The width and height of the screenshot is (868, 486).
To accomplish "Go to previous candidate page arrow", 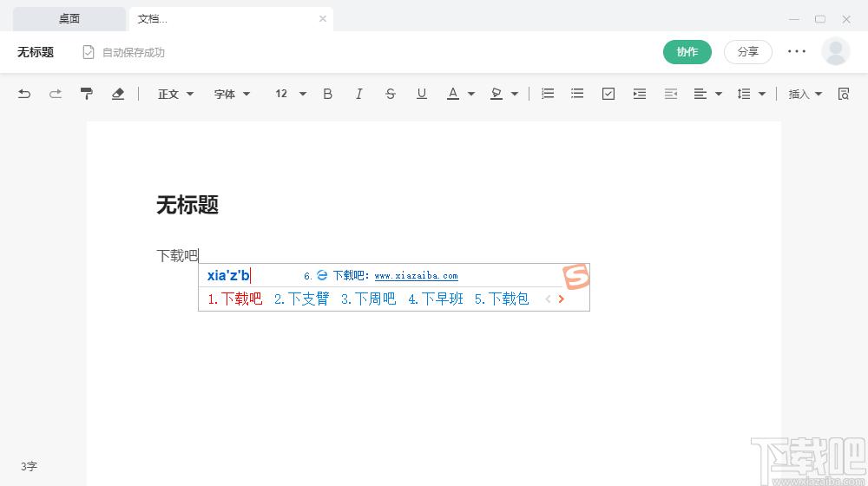I will [548, 299].
